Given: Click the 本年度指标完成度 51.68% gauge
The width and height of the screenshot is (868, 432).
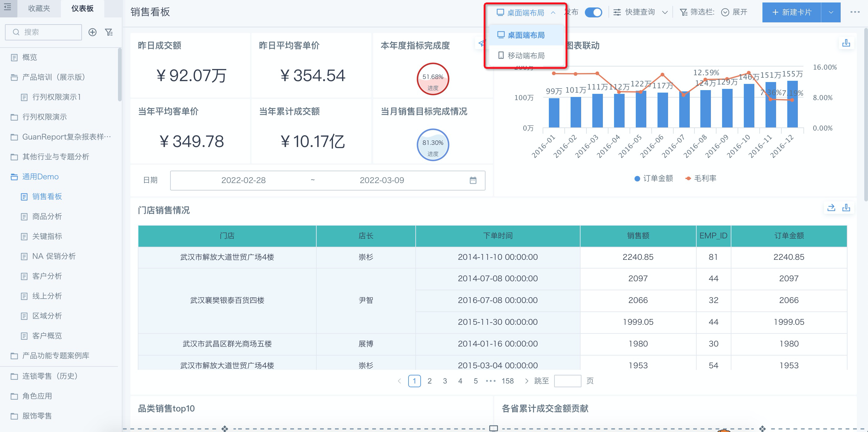Looking at the screenshot, I should point(433,79).
